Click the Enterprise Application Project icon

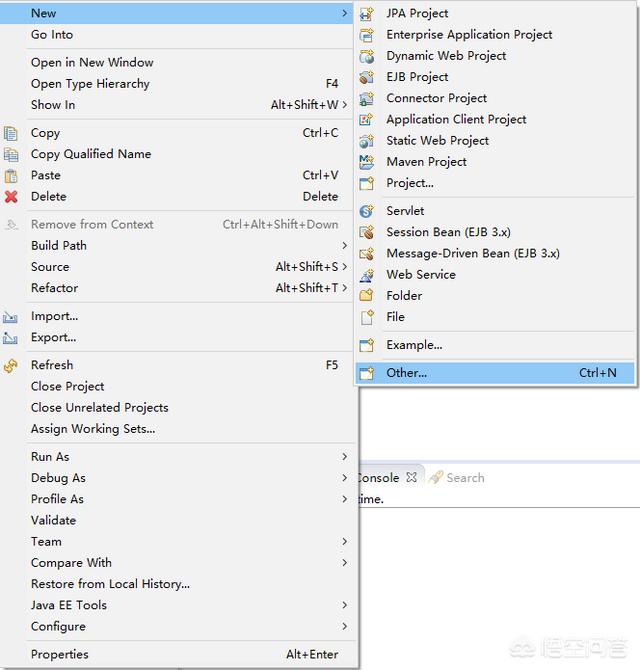click(x=367, y=35)
